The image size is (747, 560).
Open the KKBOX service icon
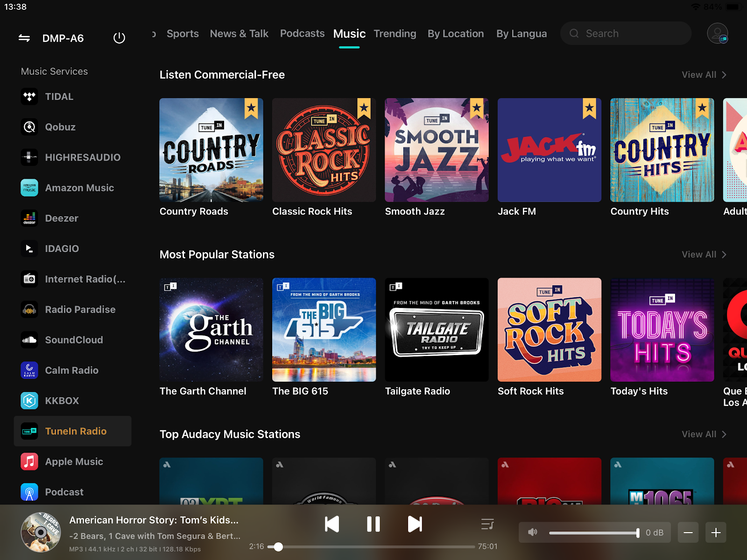(29, 400)
